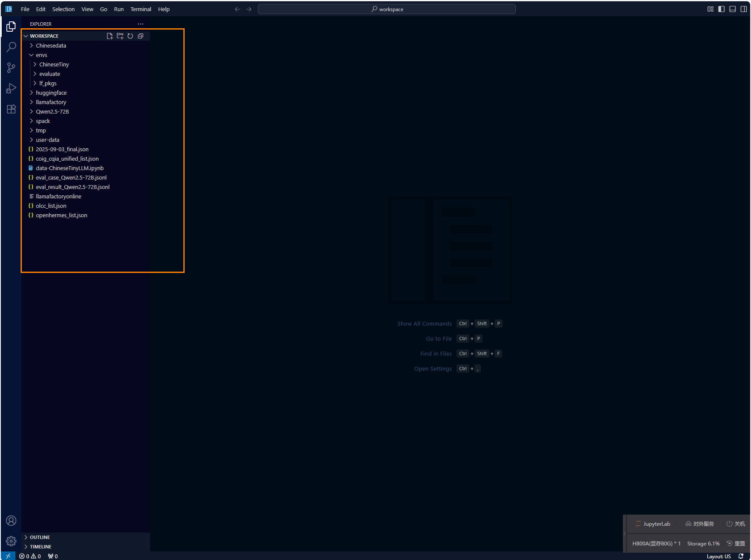This screenshot has width=751, height=560.
Task: Open the Run and Debug view
Action: coord(11,88)
